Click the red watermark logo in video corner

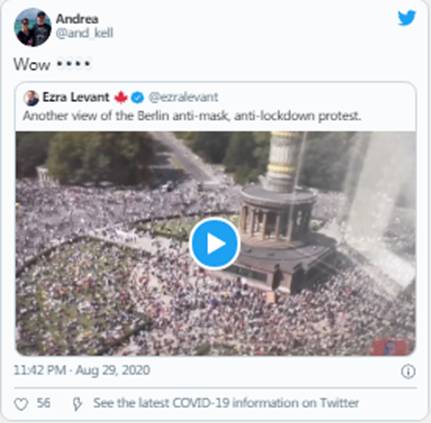pos(389,348)
